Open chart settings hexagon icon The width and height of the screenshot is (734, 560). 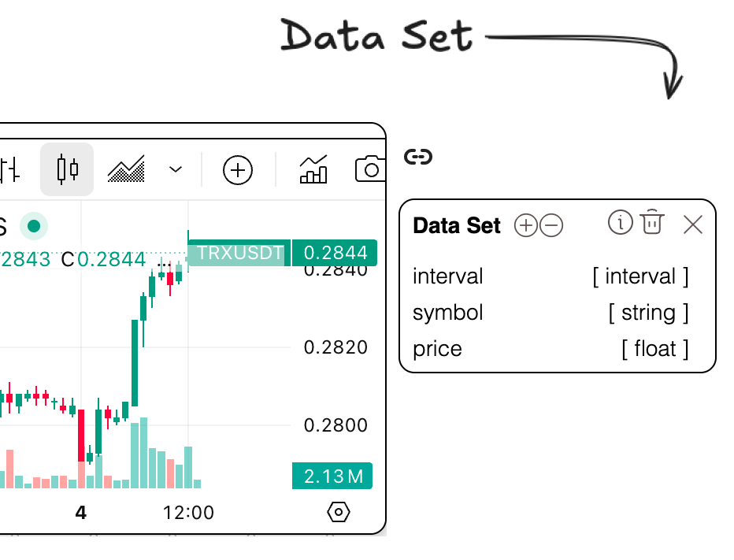(338, 512)
